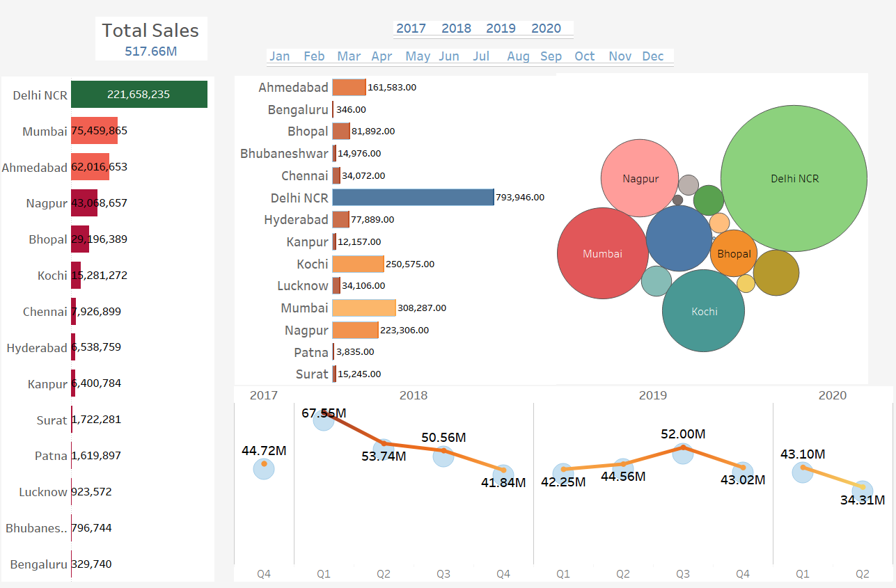Select the red Mumbai bubble
This screenshot has height=588, width=896.
602,254
